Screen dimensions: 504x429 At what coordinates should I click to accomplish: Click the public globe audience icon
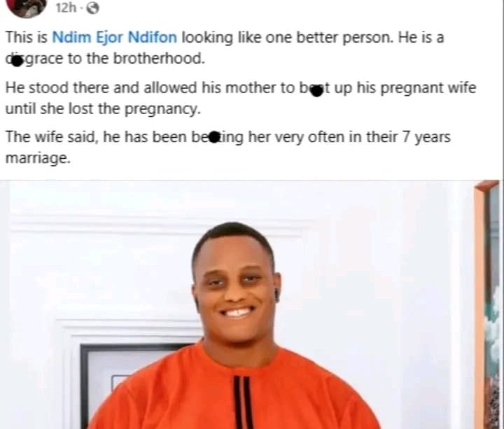tap(92, 8)
